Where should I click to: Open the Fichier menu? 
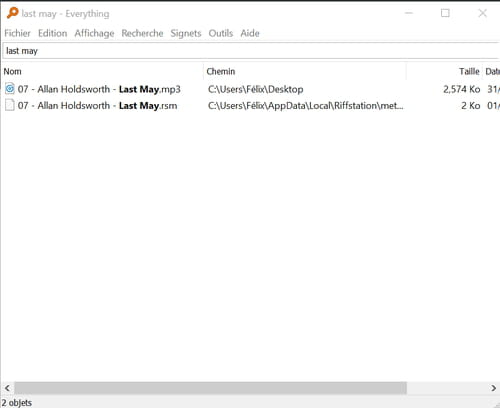tap(17, 33)
